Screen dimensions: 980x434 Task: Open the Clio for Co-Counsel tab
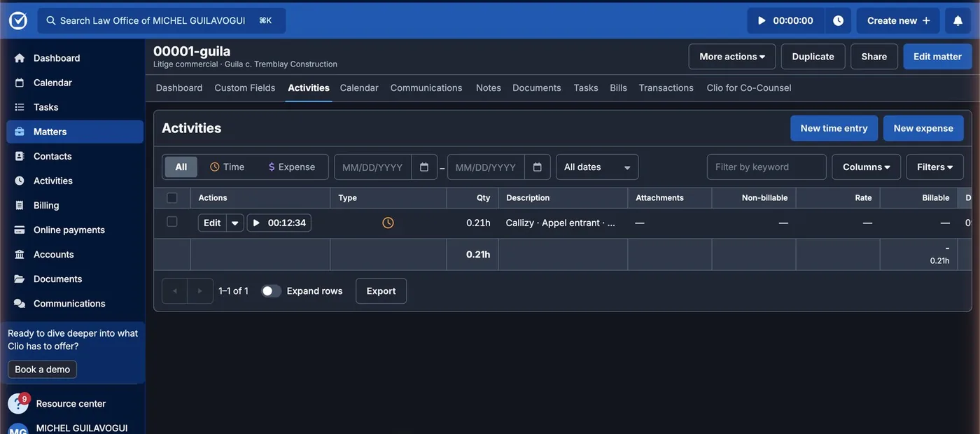point(749,88)
